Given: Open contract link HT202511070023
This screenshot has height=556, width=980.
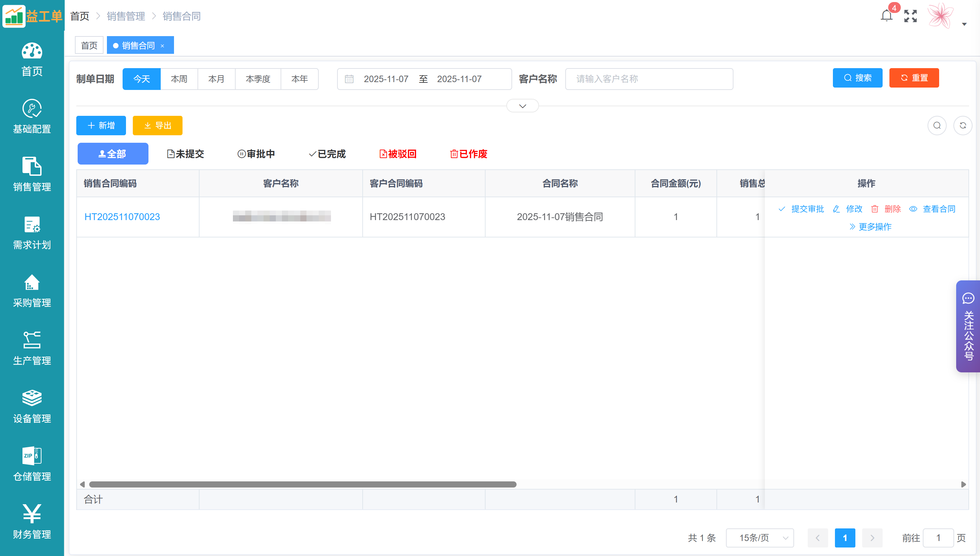Looking at the screenshot, I should (x=122, y=217).
